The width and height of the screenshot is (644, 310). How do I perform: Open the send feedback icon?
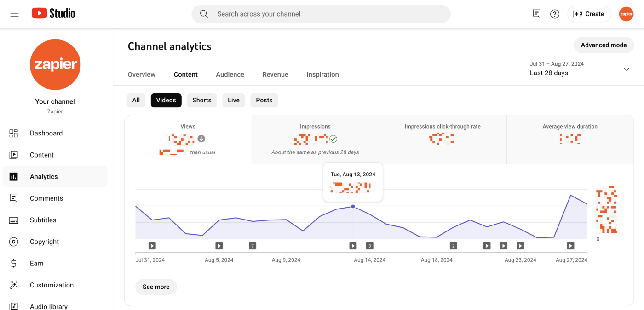tap(536, 14)
